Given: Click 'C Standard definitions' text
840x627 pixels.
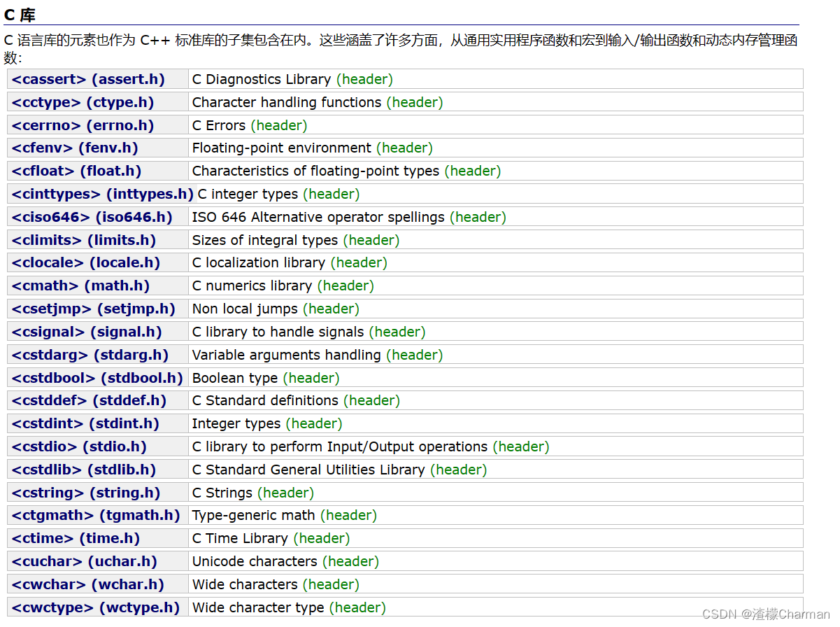Looking at the screenshot, I should coord(265,400).
